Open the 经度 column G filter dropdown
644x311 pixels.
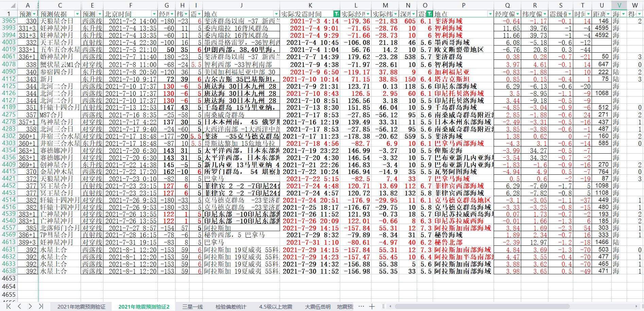click(x=172, y=14)
